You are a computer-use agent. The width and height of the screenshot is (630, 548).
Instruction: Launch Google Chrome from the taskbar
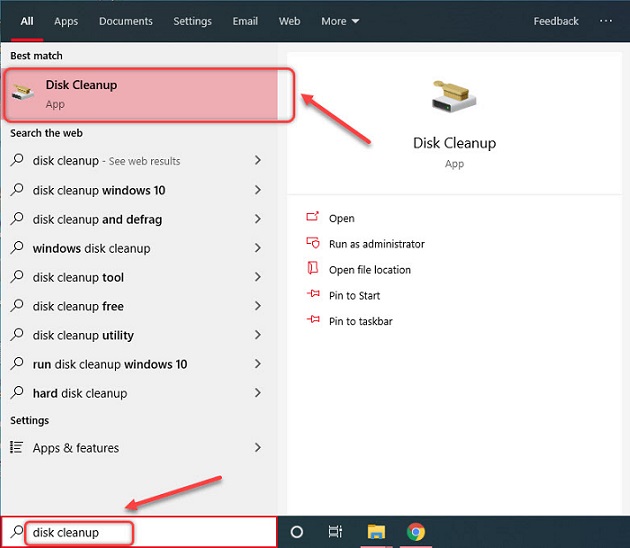[x=415, y=532]
